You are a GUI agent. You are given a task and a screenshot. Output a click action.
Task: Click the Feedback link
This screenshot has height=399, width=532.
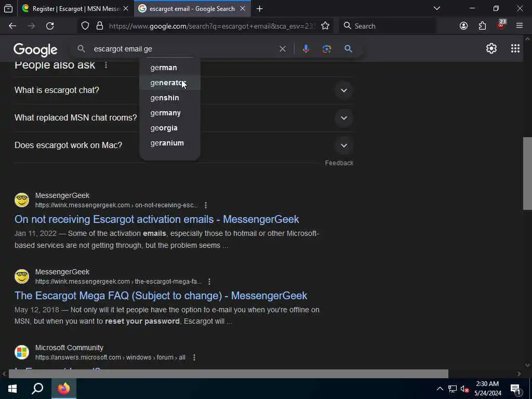click(x=339, y=163)
